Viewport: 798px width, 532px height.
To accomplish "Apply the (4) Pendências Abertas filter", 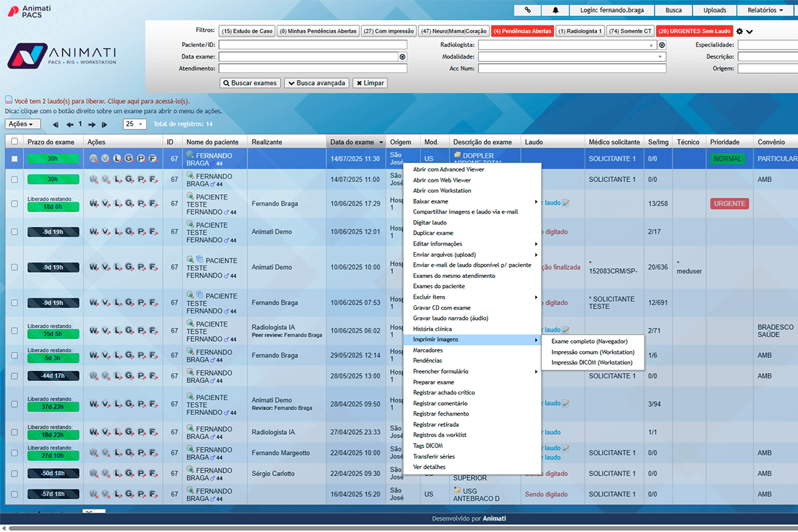I will pos(523,31).
